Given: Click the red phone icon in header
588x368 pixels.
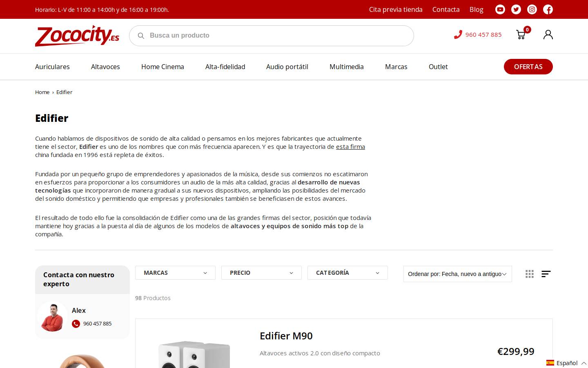Looking at the screenshot, I should pyautogui.click(x=458, y=35).
